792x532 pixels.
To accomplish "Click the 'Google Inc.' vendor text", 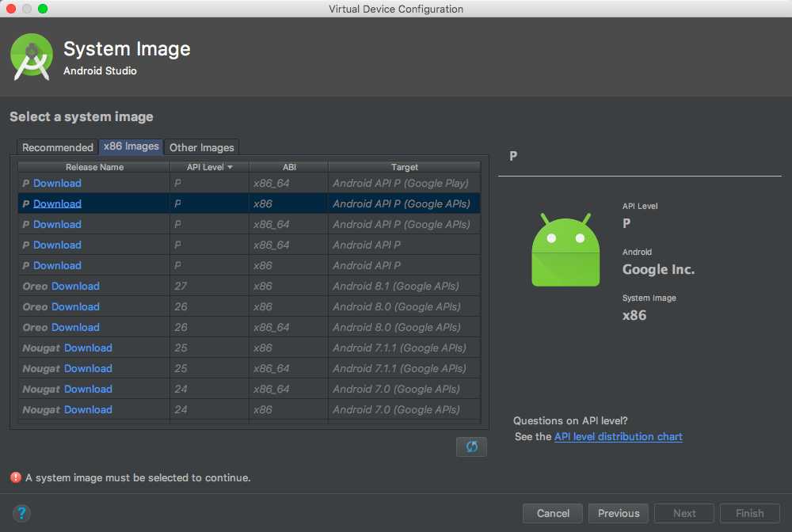I will (x=658, y=269).
